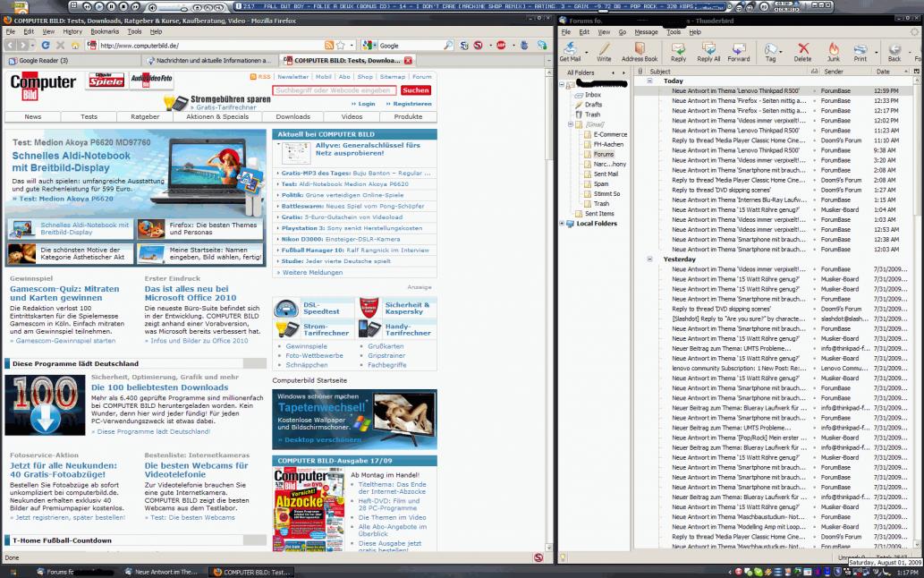Image resolution: width=924 pixels, height=578 pixels.
Task: Switch to the Google Reader (3) tab
Action: (x=73, y=61)
